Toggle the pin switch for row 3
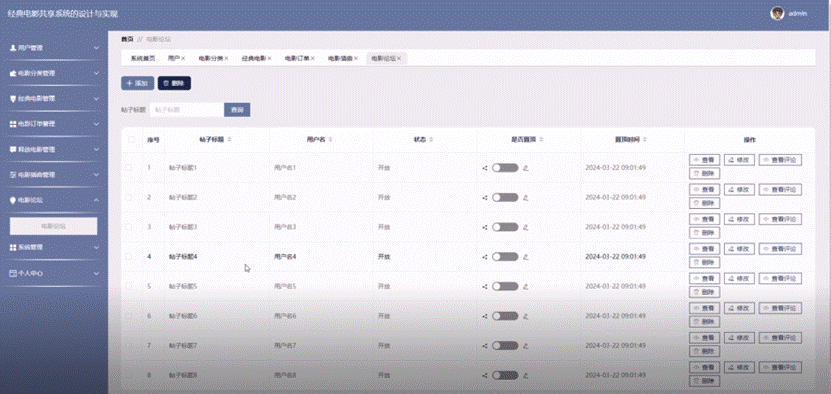Viewport: 831px width, 394px height. [x=505, y=227]
